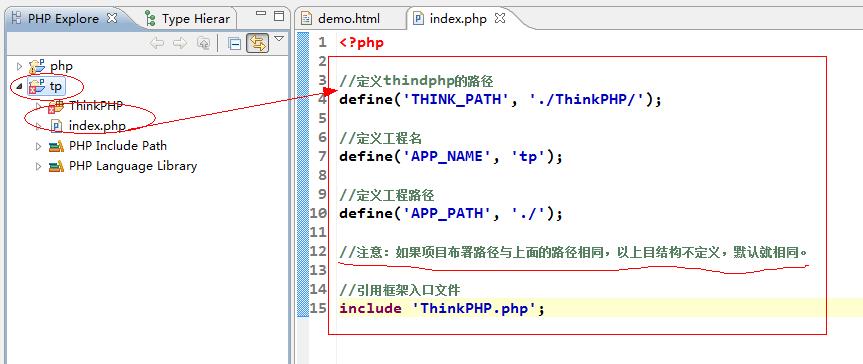The width and height of the screenshot is (863, 364).
Task: Click the Back navigation arrow in explorer toolbar
Action: pos(157,43)
